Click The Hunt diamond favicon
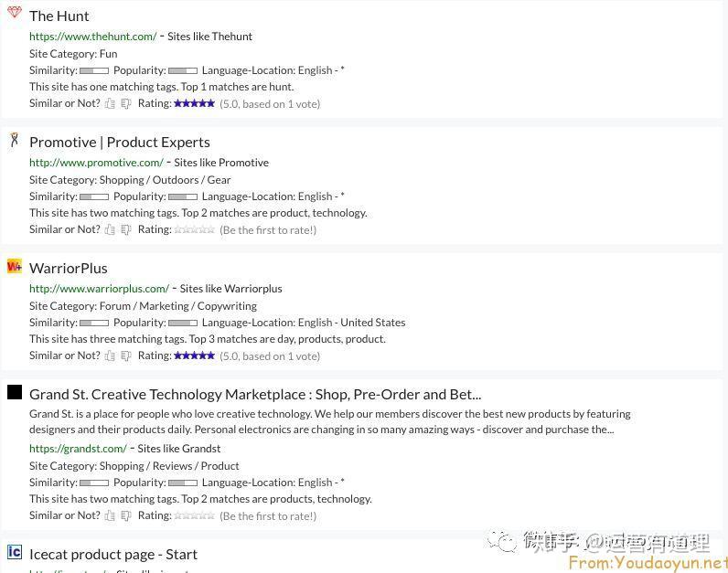Viewport: 728px width, 573px height. point(15,12)
